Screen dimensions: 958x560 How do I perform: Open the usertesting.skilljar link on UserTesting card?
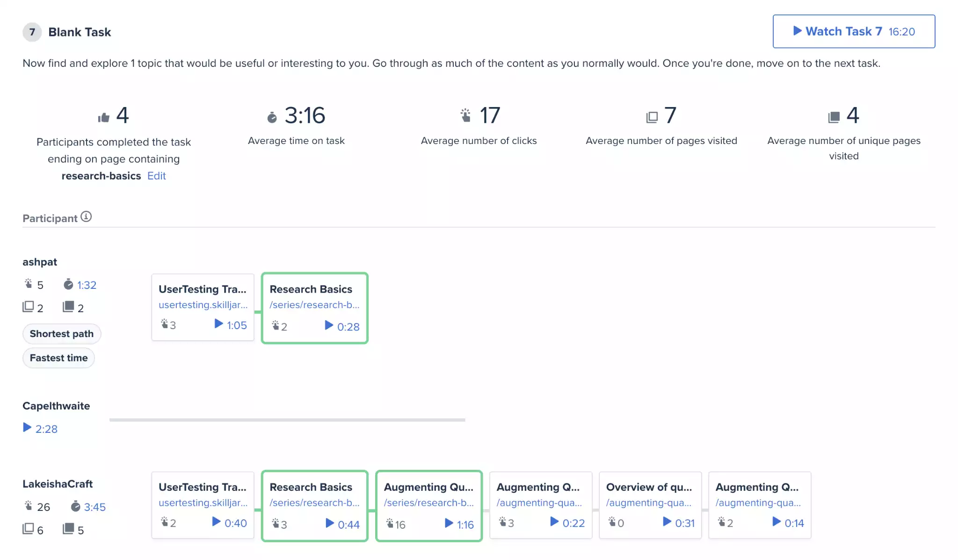tap(203, 305)
